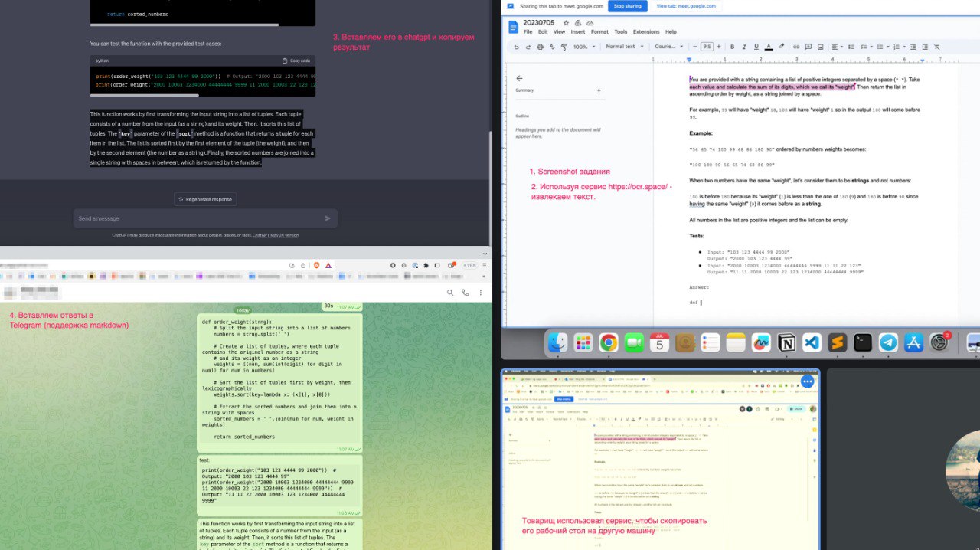Open Sublime Text from the Dock
Image resolution: width=980 pixels, height=550 pixels.
point(838,342)
